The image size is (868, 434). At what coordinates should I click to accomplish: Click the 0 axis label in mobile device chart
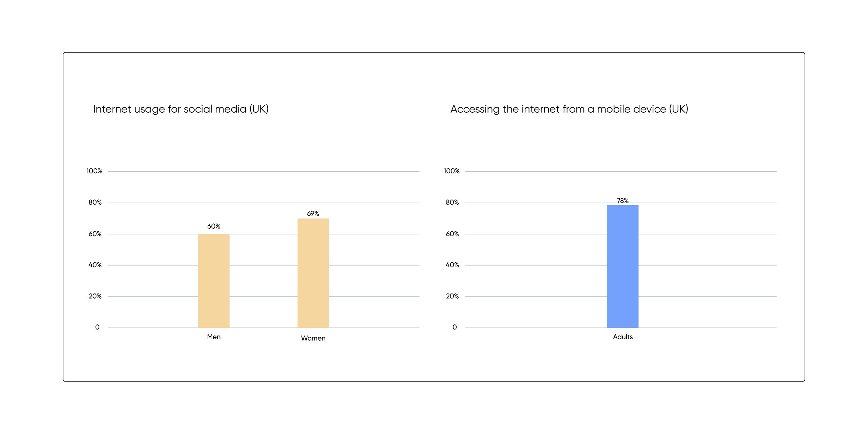pyautogui.click(x=455, y=327)
